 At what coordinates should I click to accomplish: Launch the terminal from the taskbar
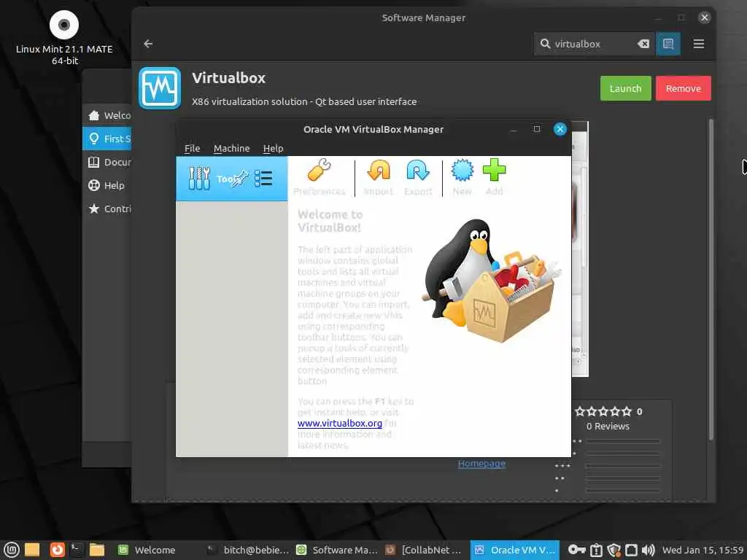pos(77,550)
